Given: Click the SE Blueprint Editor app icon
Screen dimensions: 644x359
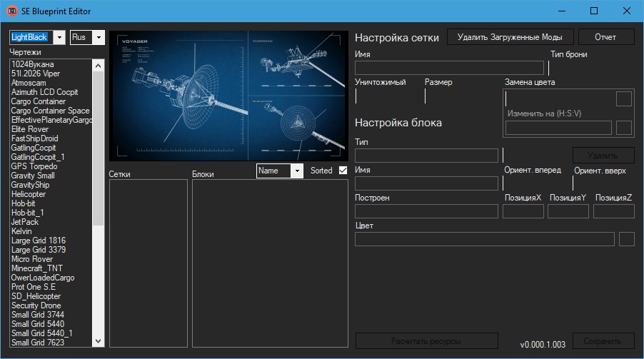Looking at the screenshot, I should coord(12,11).
